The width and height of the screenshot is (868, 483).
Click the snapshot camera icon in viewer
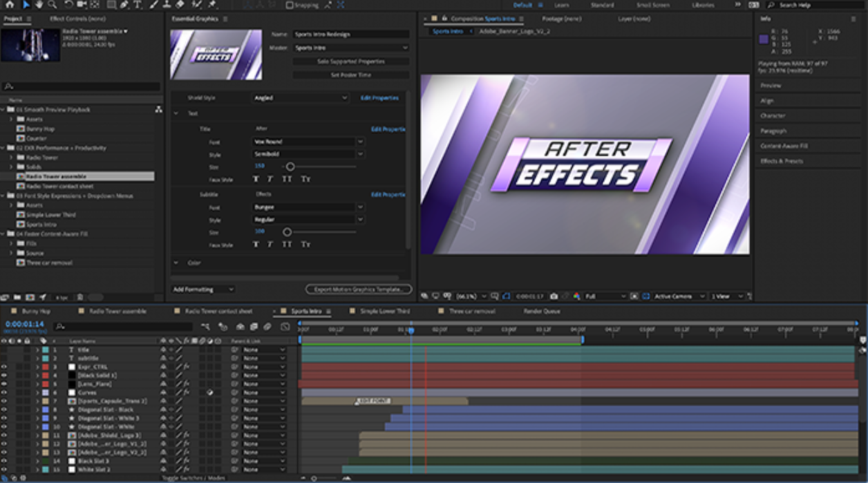click(x=555, y=296)
